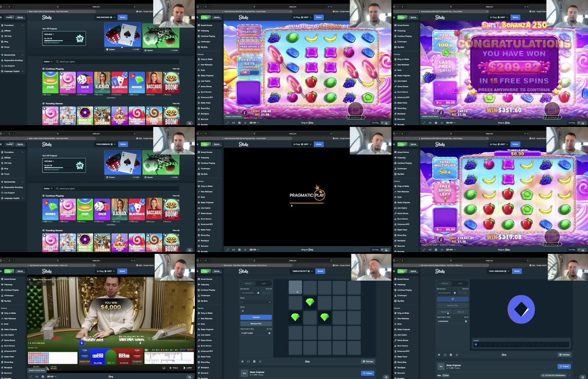The height and width of the screenshot is (379, 588).
Task: Toggle Fun Play switch in top-middle panel
Action: coord(383,123)
